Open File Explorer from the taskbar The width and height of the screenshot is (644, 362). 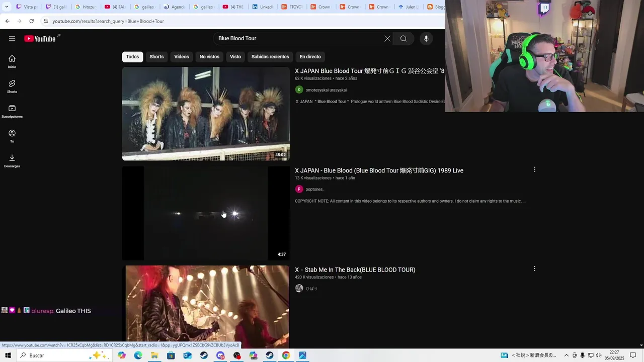(x=154, y=355)
